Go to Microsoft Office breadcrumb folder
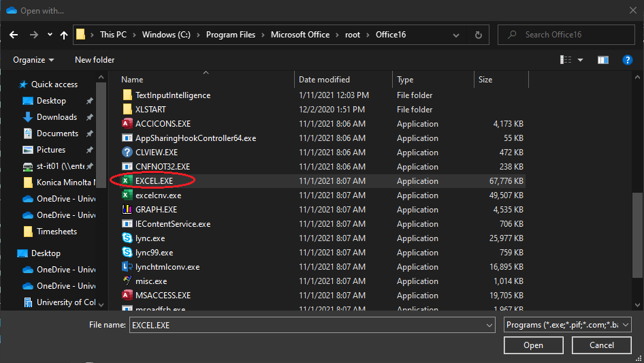This screenshot has height=363, width=644. coord(300,35)
